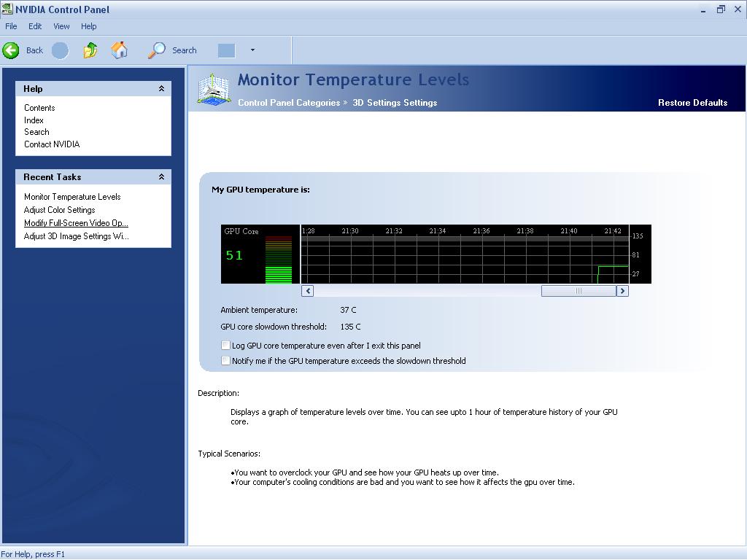Open the File menu
747x560 pixels.
11,26
